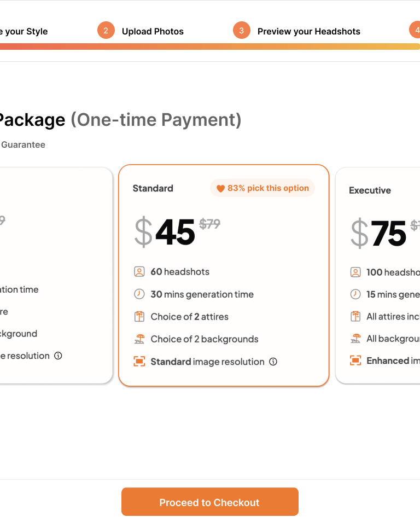This screenshot has width=420, height=523.
Task: Click the attire shirt icon in Standard
Action: [139, 316]
